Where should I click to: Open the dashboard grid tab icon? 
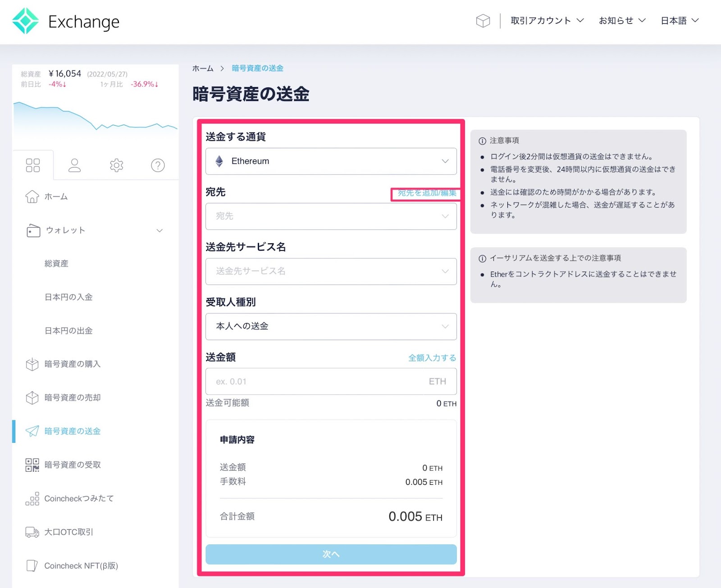[x=33, y=165]
